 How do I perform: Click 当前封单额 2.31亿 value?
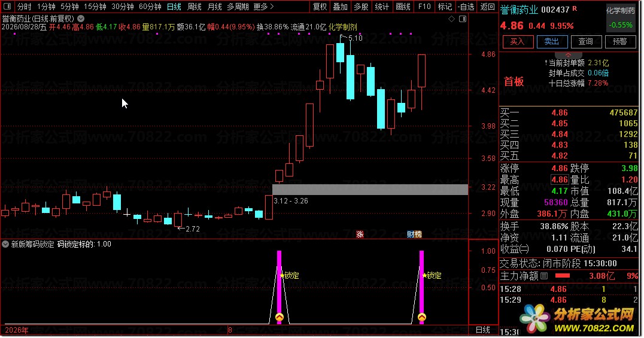point(599,63)
